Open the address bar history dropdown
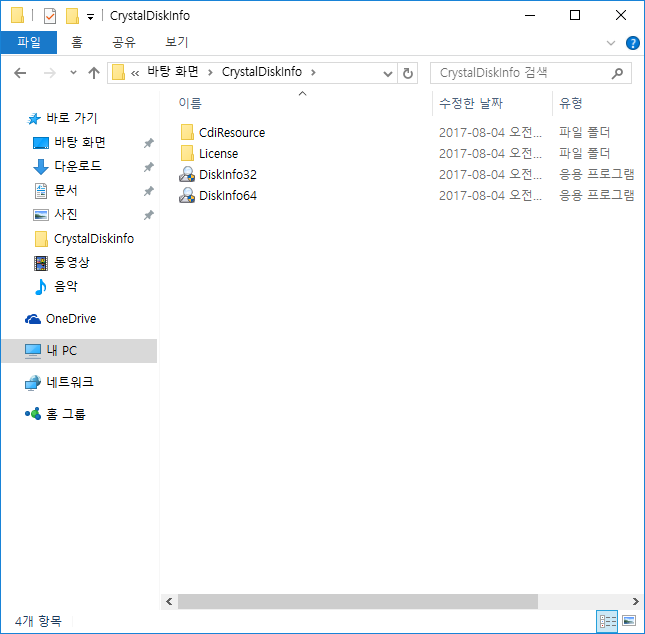 coord(387,74)
